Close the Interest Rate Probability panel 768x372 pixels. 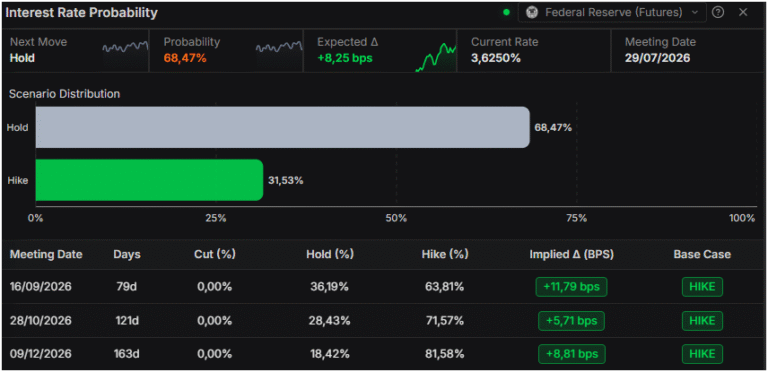[x=743, y=13]
